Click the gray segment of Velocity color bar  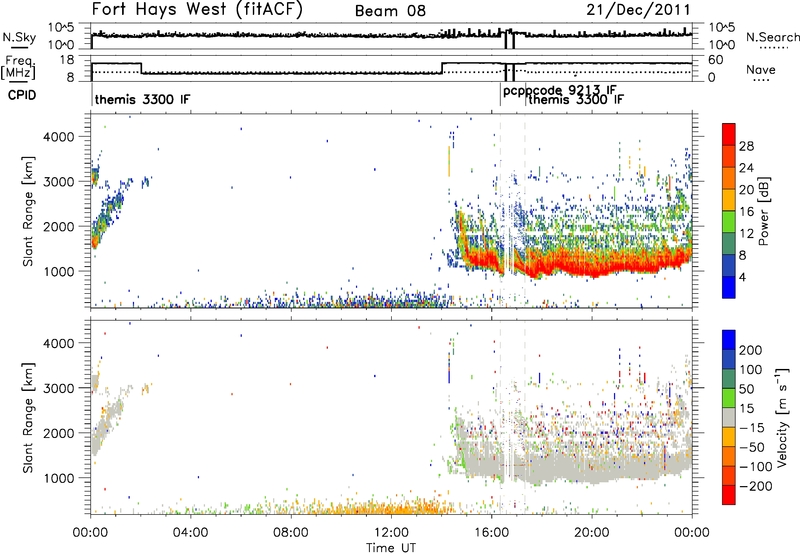point(729,417)
